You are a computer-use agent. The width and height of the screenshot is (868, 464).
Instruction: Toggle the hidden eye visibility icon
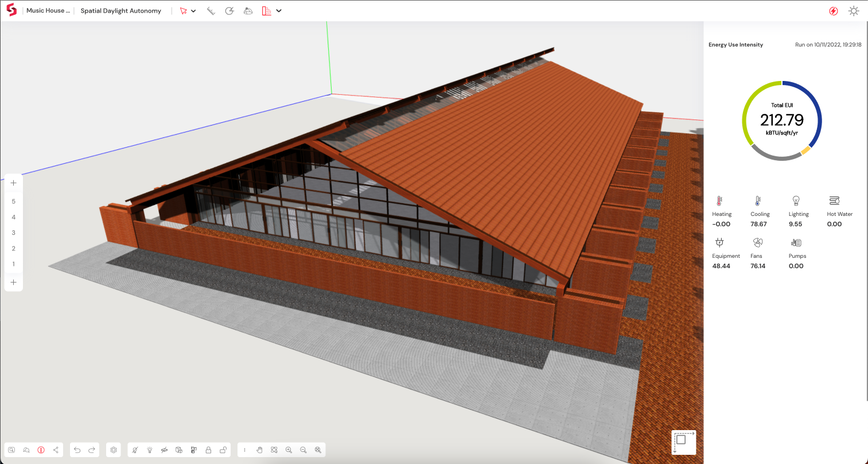pyautogui.click(x=165, y=450)
